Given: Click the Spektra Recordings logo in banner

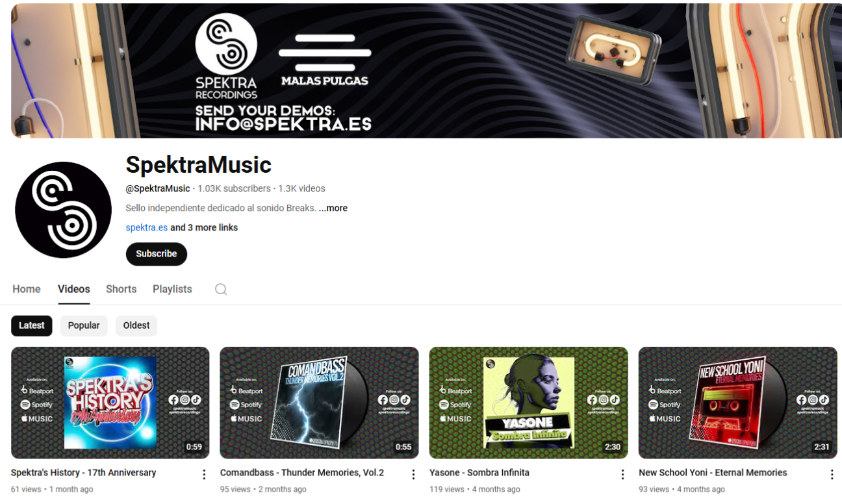Looking at the screenshot, I should (226, 57).
